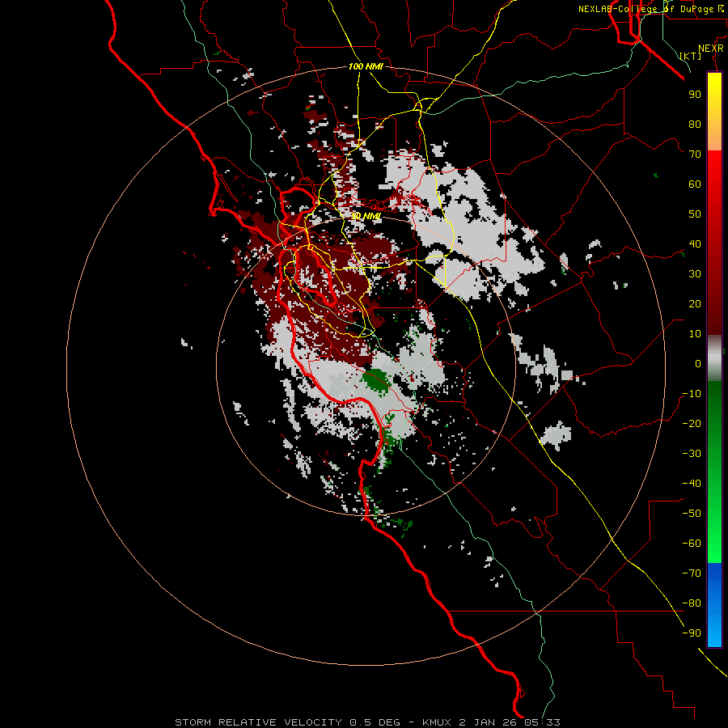
Task: Pick the orange band on the color scale
Action: pyautogui.click(x=714, y=138)
